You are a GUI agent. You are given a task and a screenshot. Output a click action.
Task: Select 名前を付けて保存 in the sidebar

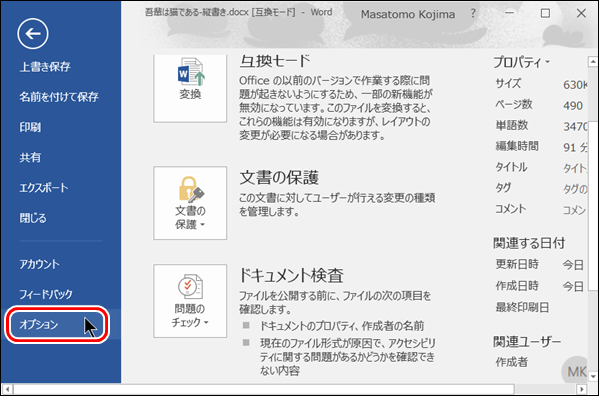click(59, 97)
